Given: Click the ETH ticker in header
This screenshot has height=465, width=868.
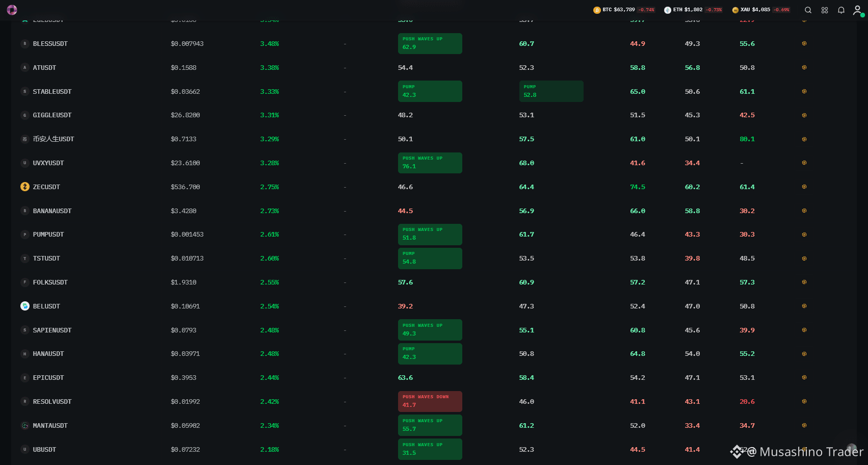Looking at the screenshot, I should coord(693,10).
